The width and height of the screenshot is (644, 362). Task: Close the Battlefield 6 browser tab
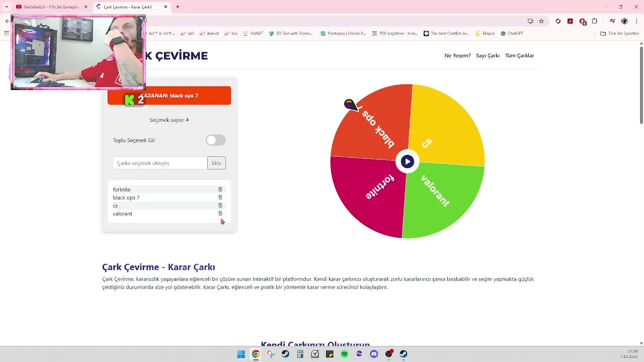pyautogui.click(x=86, y=7)
